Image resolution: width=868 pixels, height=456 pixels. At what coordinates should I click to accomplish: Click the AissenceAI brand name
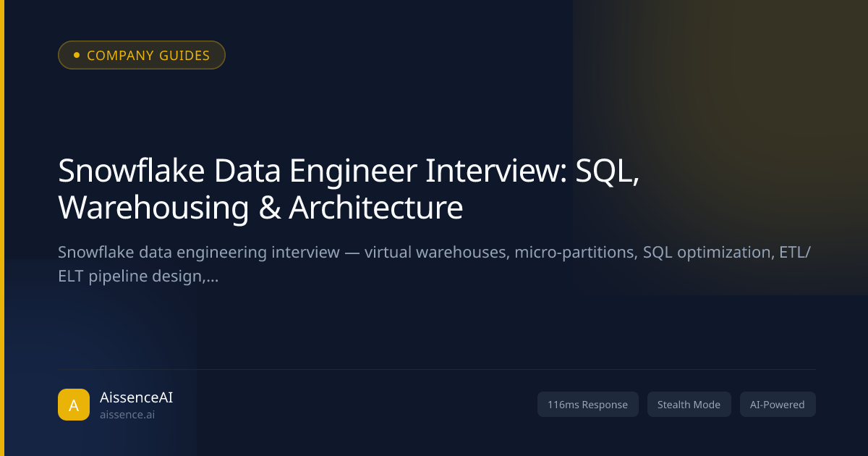pos(136,397)
